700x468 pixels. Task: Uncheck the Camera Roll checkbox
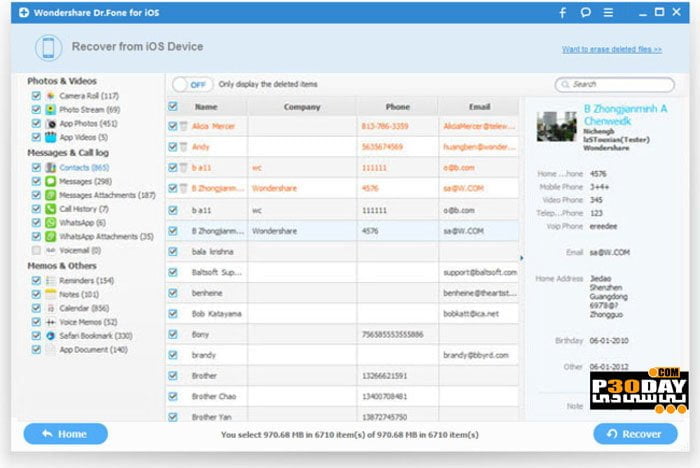click(x=36, y=96)
